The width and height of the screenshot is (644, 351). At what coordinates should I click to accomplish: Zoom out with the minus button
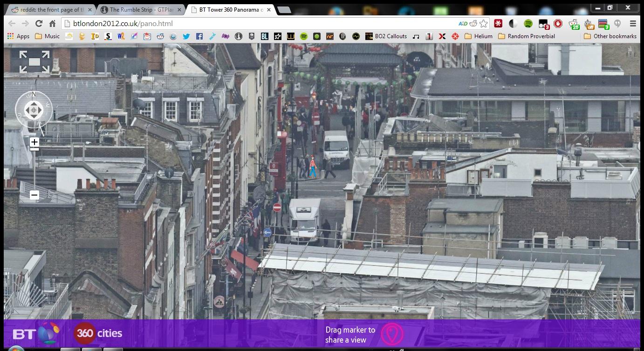click(34, 196)
